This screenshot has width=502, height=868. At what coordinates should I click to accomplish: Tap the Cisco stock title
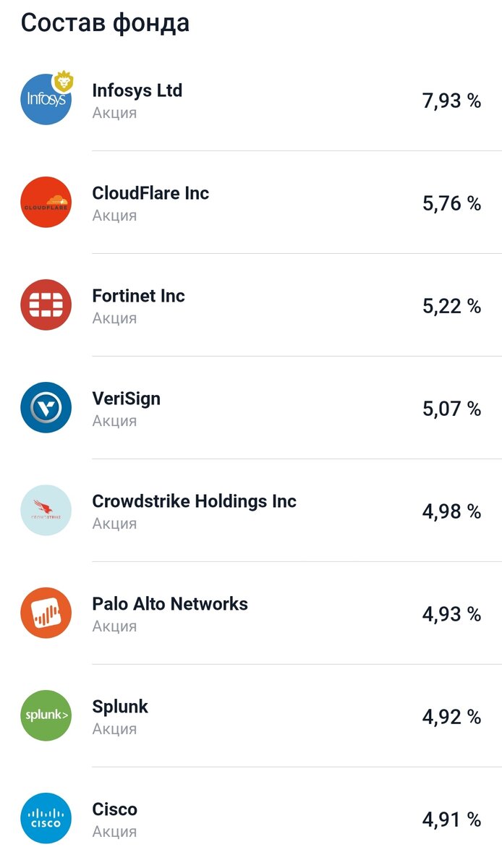click(114, 809)
